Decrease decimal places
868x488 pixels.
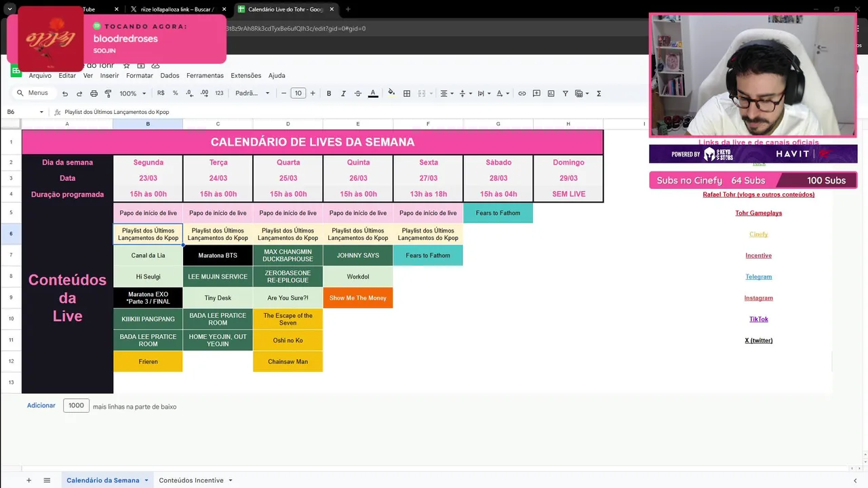tap(190, 94)
